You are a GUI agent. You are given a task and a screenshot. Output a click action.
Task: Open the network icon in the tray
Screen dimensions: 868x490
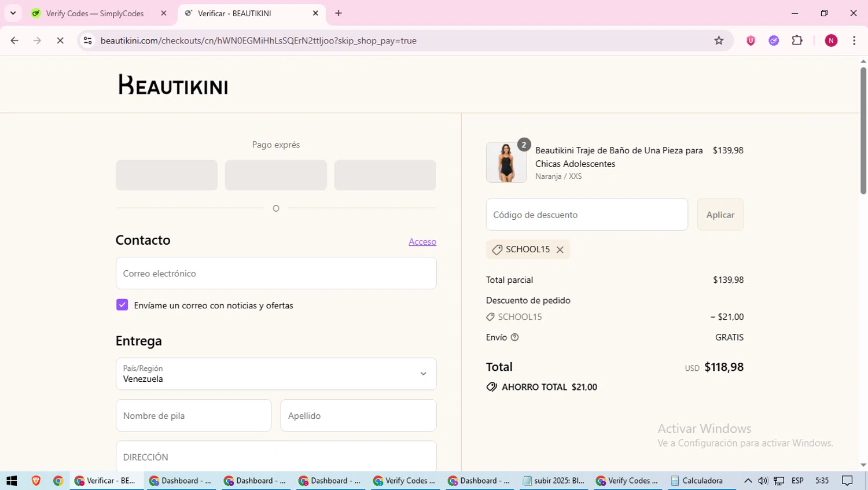click(x=779, y=481)
